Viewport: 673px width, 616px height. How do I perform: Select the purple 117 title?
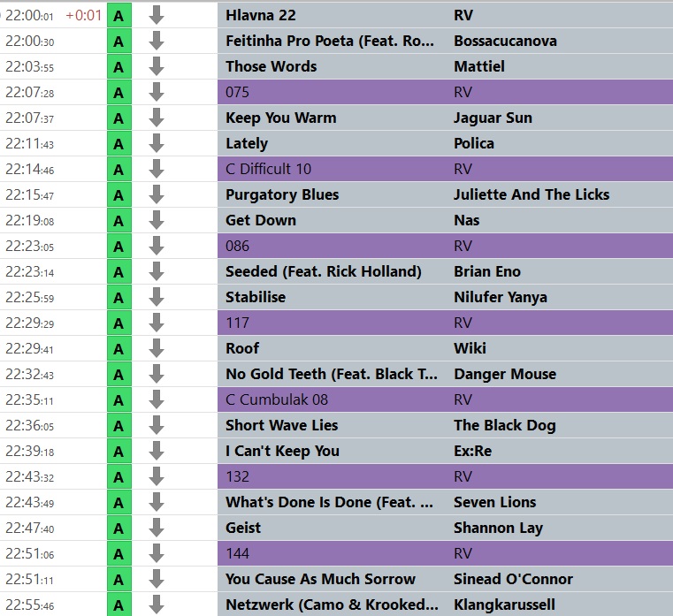(x=237, y=323)
